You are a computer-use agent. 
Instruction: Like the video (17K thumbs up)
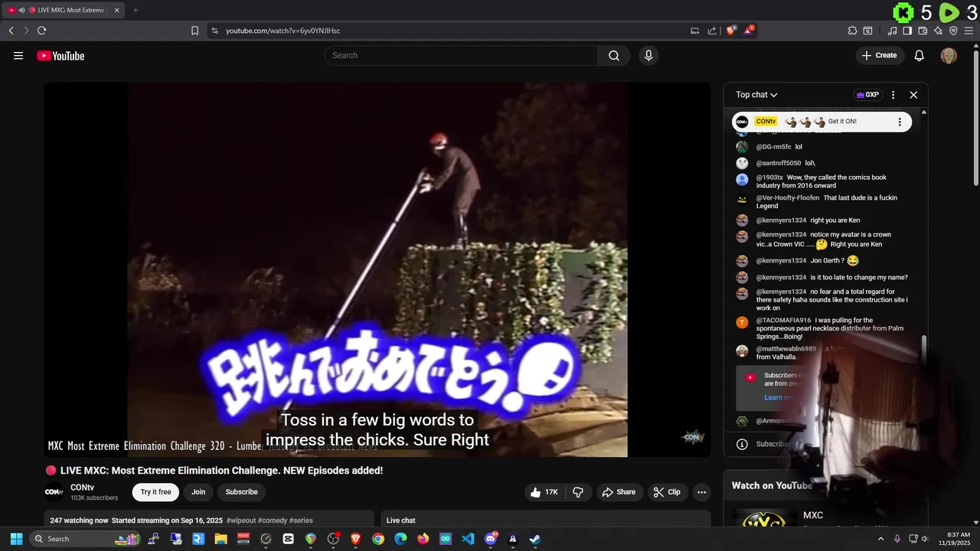(544, 492)
